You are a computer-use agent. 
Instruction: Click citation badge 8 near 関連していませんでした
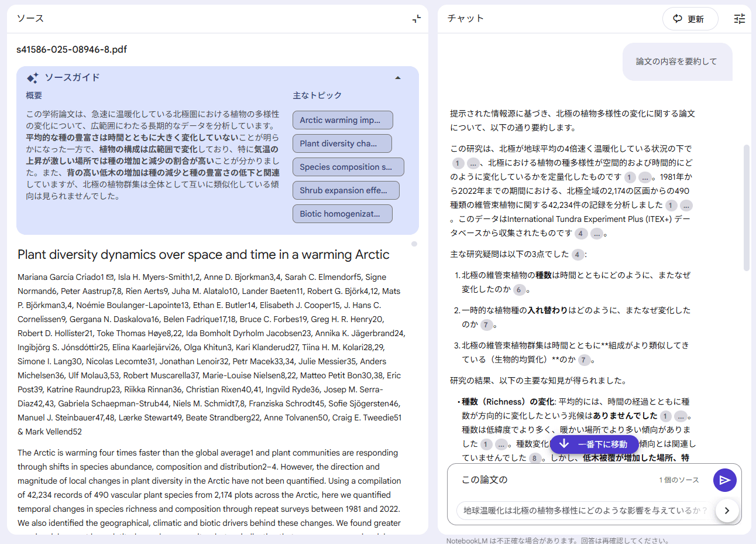pyautogui.click(x=535, y=458)
